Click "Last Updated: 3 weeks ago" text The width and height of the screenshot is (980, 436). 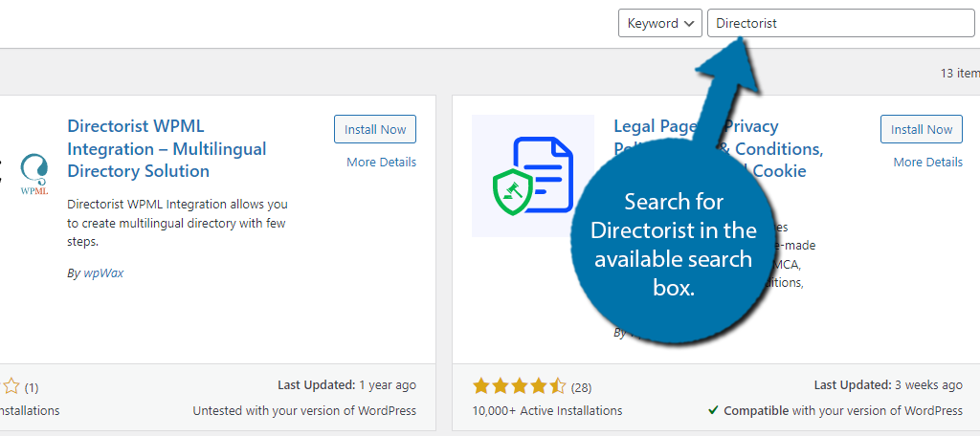tap(888, 384)
